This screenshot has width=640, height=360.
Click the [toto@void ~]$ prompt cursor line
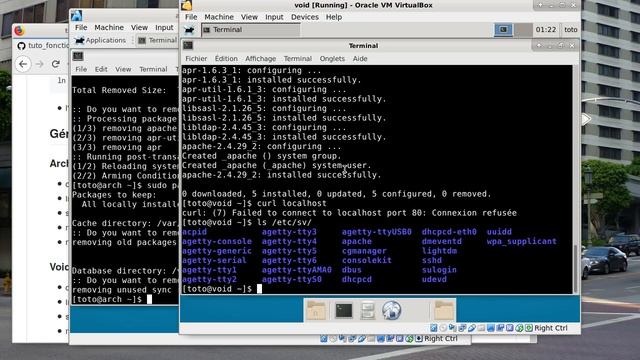click(x=222, y=289)
